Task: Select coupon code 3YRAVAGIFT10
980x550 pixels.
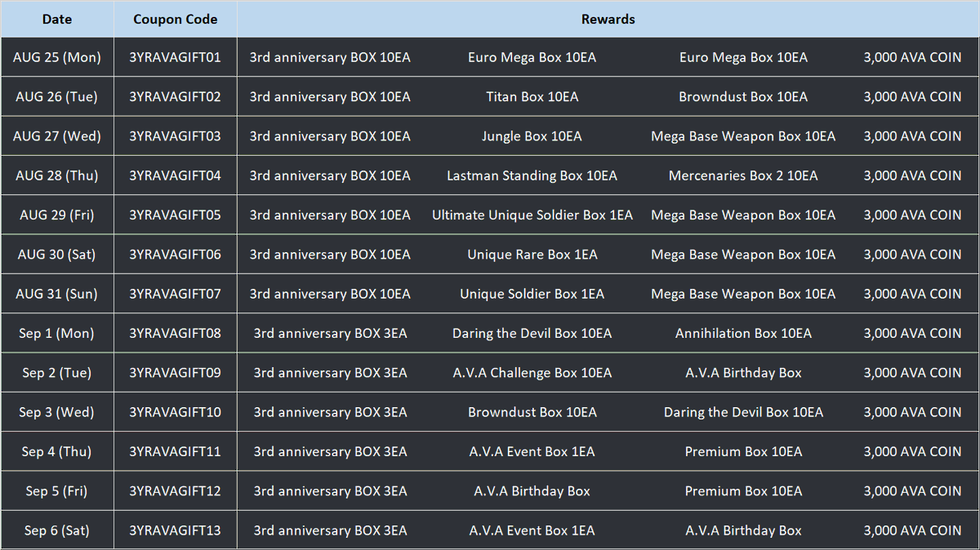Action: pyautogui.click(x=175, y=412)
